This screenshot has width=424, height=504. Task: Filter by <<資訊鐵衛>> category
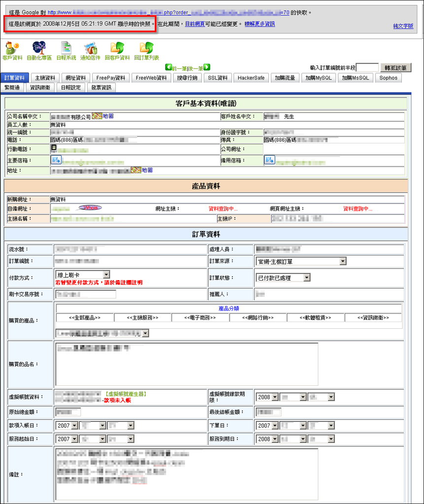click(373, 317)
